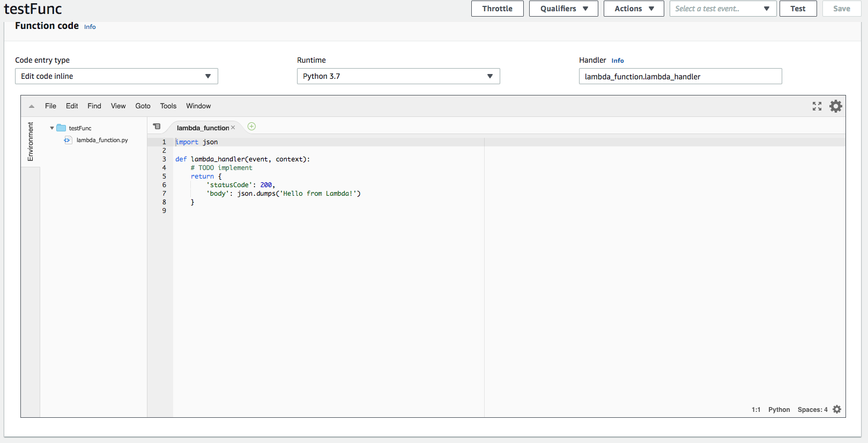This screenshot has height=443, width=868.
Task: Click line number 5 in gutter
Action: (164, 176)
